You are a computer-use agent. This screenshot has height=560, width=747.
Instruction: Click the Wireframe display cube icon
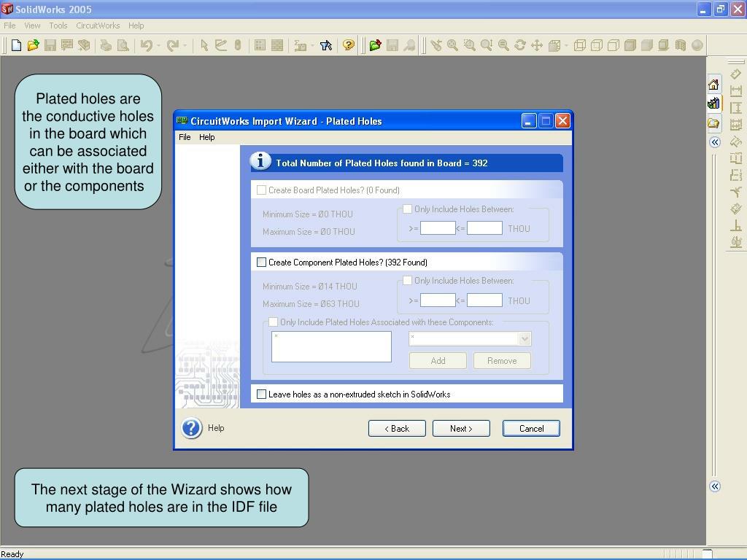pos(580,45)
